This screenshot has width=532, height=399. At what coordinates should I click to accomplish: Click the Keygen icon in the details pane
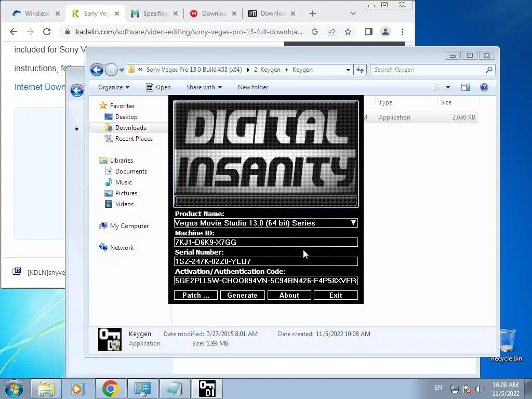point(110,339)
